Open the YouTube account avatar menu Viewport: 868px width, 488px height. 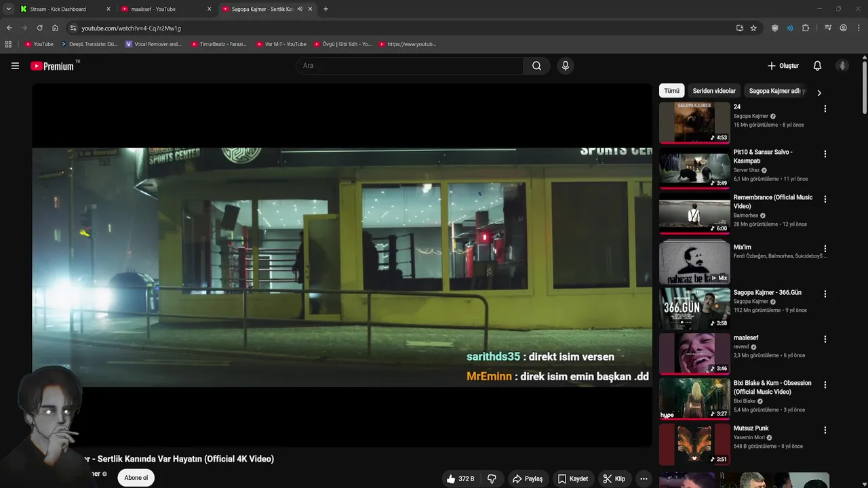tap(842, 66)
